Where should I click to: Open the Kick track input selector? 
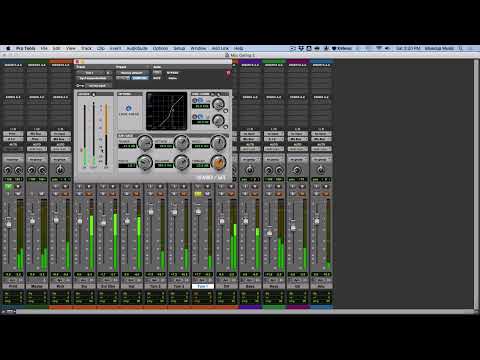pyautogui.click(x=60, y=134)
